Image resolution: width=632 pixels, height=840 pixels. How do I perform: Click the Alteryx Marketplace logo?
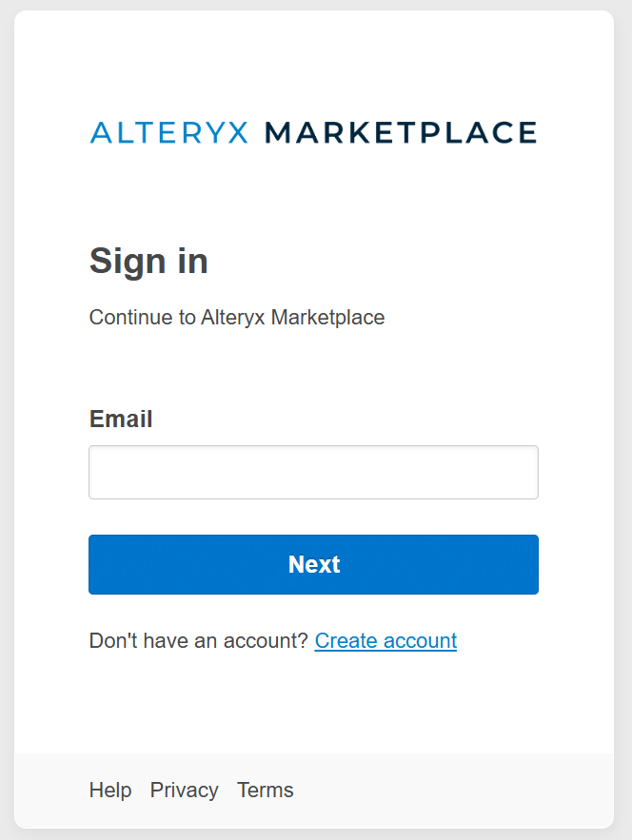[313, 132]
